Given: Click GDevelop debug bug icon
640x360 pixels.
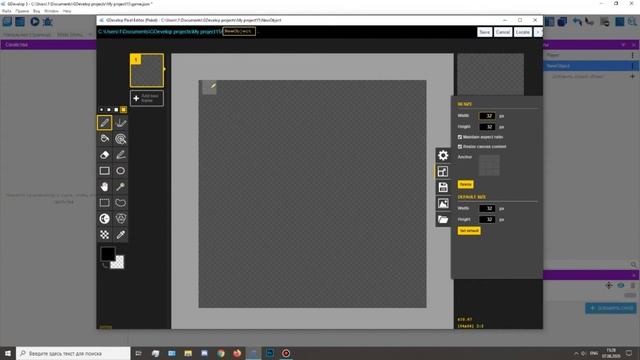Looking at the screenshot, I should pos(48,22).
